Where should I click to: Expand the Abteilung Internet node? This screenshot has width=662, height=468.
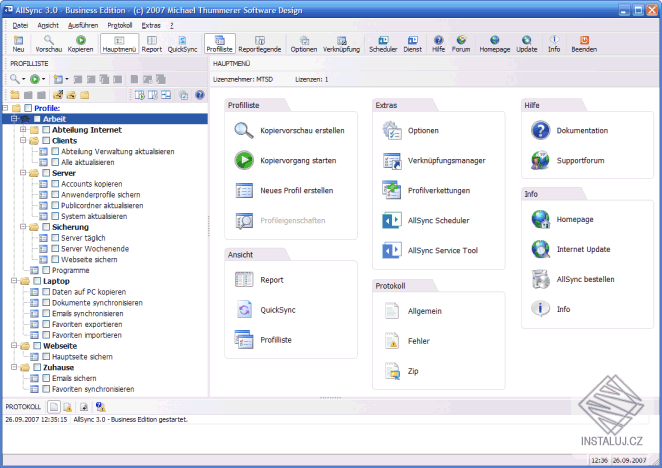tap(23, 129)
